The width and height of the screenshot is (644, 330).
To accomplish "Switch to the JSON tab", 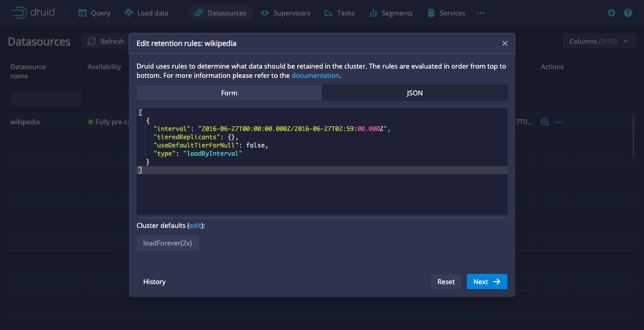I will click(415, 93).
